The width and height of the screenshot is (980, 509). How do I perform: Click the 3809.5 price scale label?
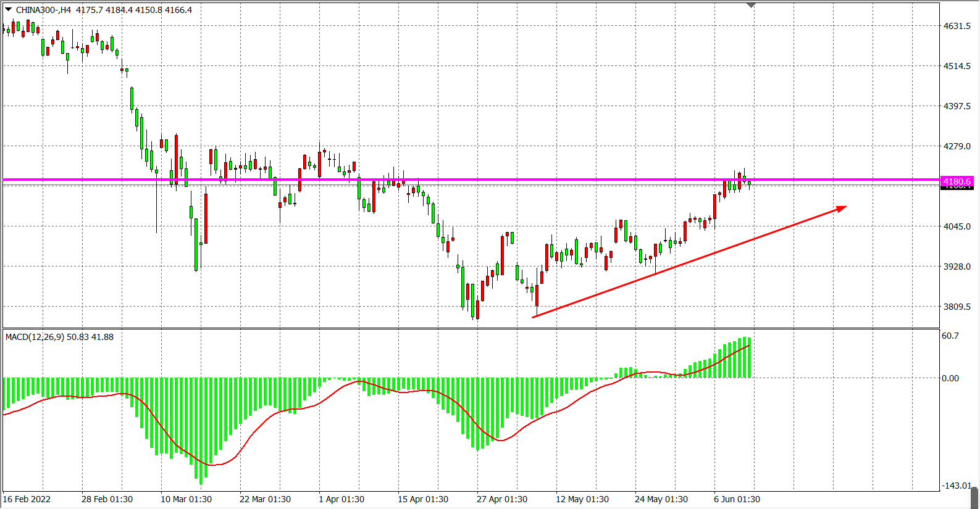(957, 307)
